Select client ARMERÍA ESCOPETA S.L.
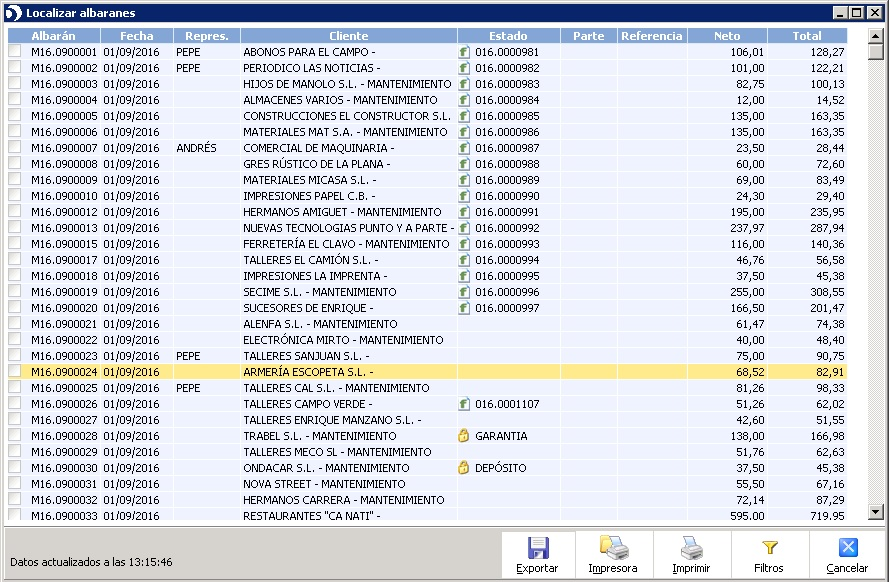 [308, 372]
